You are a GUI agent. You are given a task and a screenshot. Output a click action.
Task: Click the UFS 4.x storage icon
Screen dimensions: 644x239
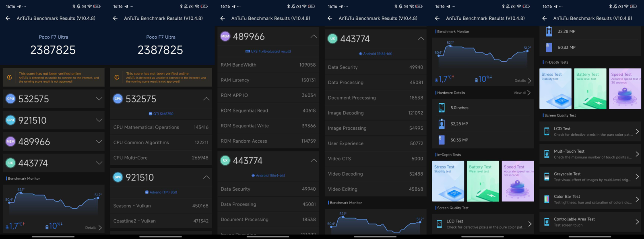point(248,51)
